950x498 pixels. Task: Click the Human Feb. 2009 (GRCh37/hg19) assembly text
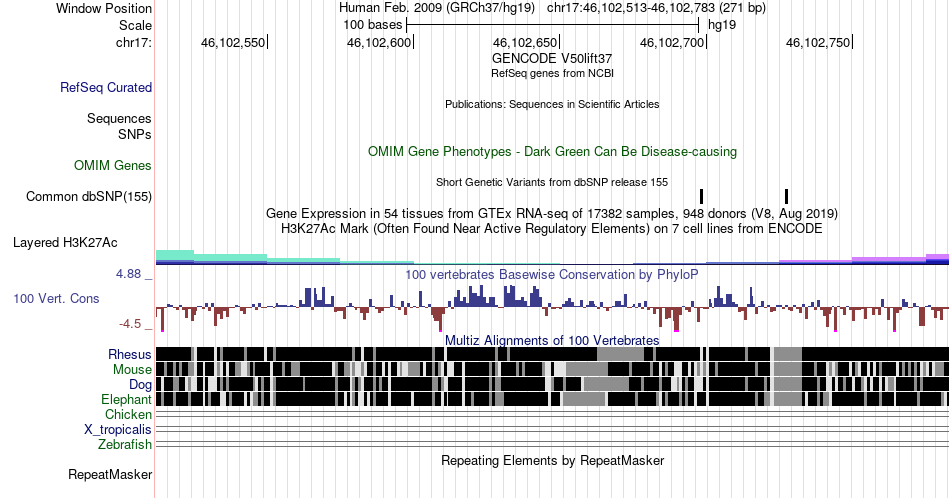tap(437, 8)
